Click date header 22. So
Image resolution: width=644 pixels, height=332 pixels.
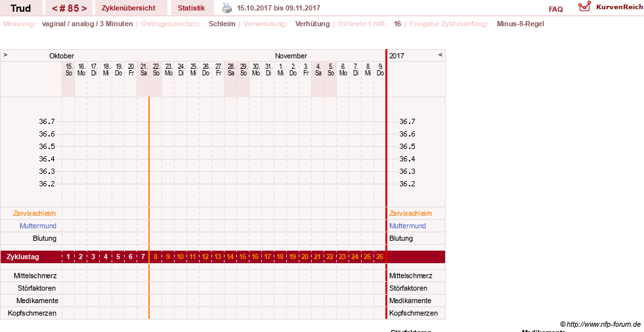156,70
